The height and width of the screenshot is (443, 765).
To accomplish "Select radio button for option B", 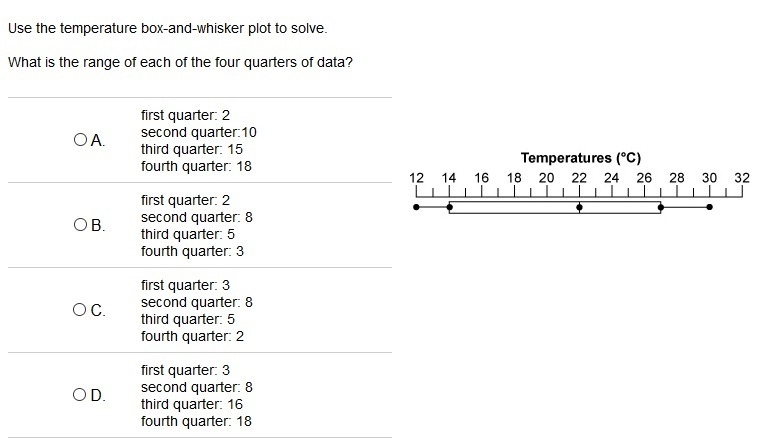I will [81, 225].
